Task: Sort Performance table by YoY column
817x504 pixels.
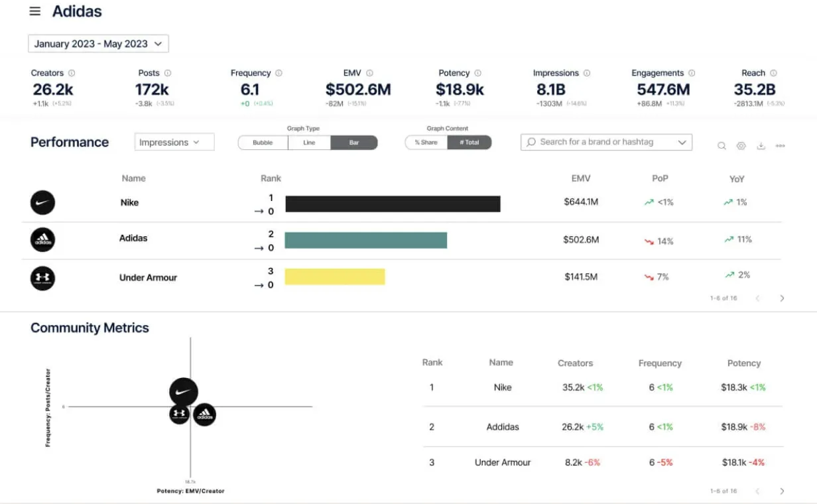Action: 737,178
